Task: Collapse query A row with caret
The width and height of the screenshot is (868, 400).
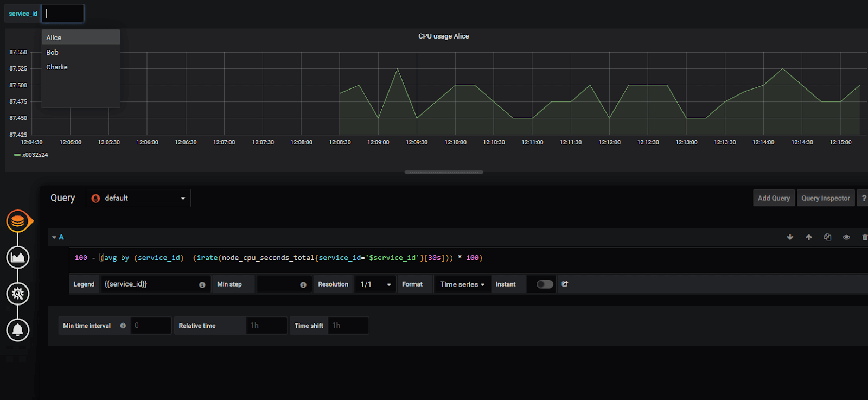Action: coord(54,237)
